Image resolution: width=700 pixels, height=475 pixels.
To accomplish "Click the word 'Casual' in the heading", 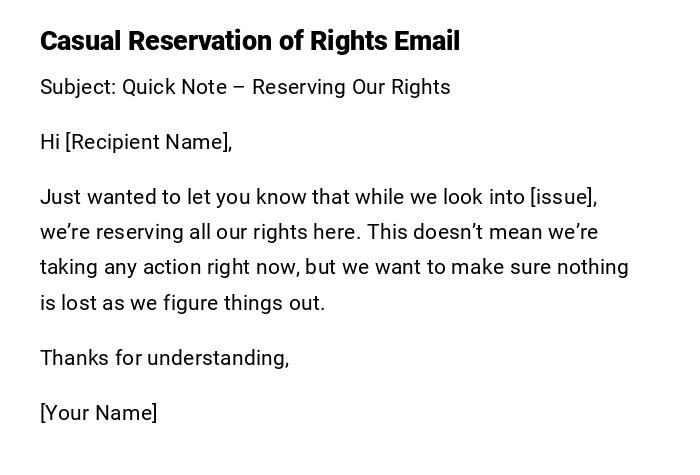I will coord(79,41).
